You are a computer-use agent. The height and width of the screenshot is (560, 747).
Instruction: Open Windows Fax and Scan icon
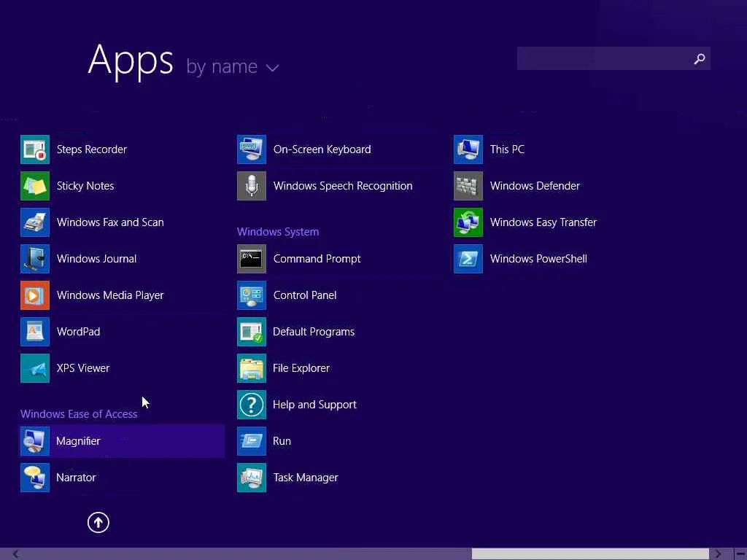coord(35,222)
